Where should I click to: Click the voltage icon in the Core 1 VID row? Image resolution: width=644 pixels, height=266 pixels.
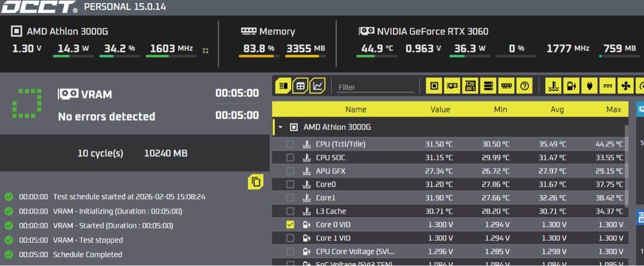tap(307, 238)
